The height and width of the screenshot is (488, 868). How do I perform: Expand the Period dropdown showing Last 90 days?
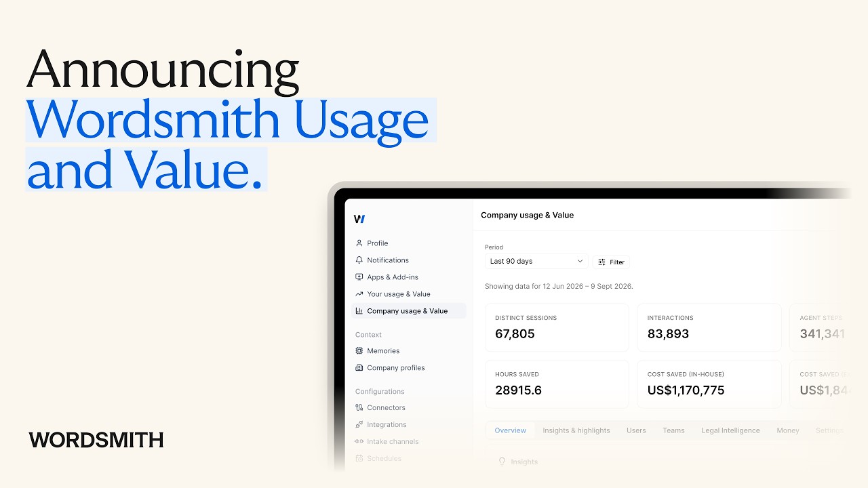pos(536,261)
